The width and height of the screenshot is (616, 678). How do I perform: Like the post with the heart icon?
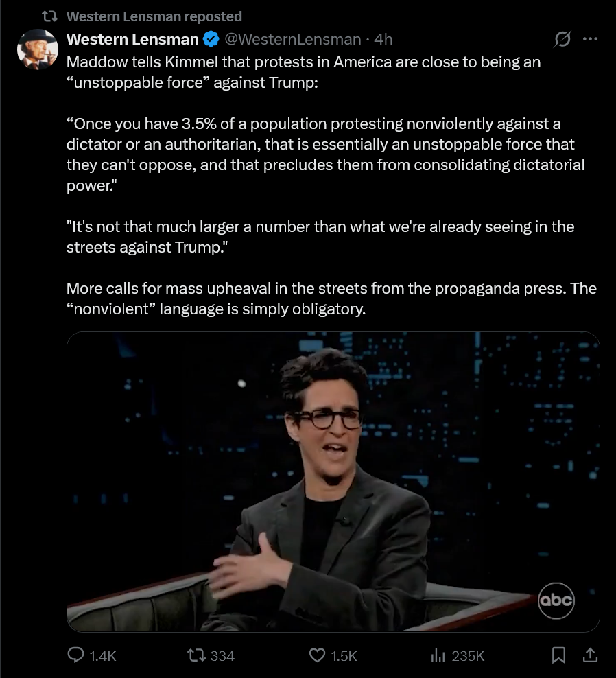[318, 655]
